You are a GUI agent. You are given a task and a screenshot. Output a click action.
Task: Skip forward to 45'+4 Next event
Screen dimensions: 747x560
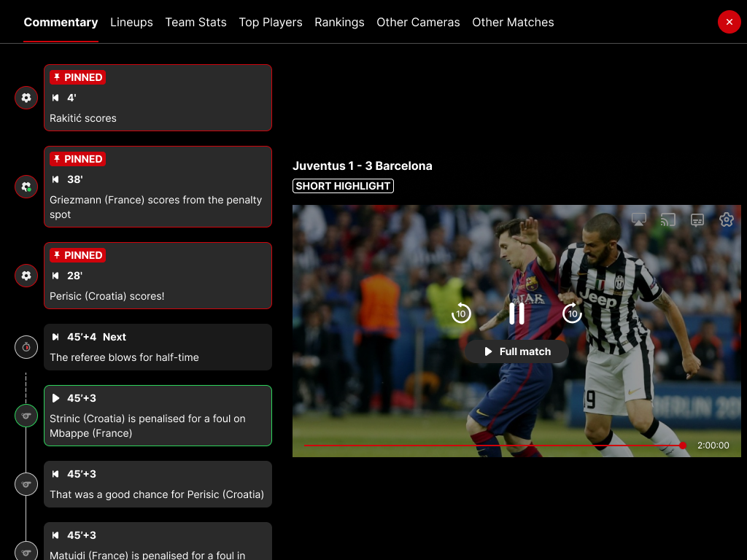pyautogui.click(x=55, y=337)
